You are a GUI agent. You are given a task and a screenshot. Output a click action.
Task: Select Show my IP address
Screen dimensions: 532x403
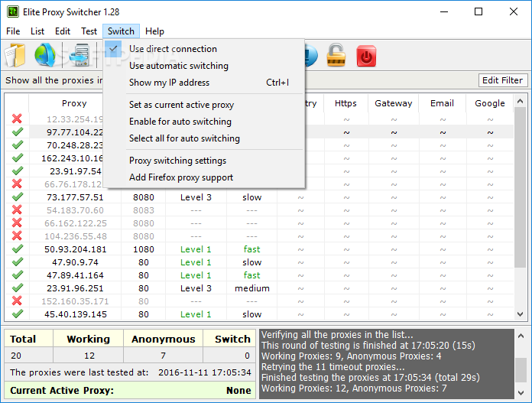pyautogui.click(x=204, y=83)
